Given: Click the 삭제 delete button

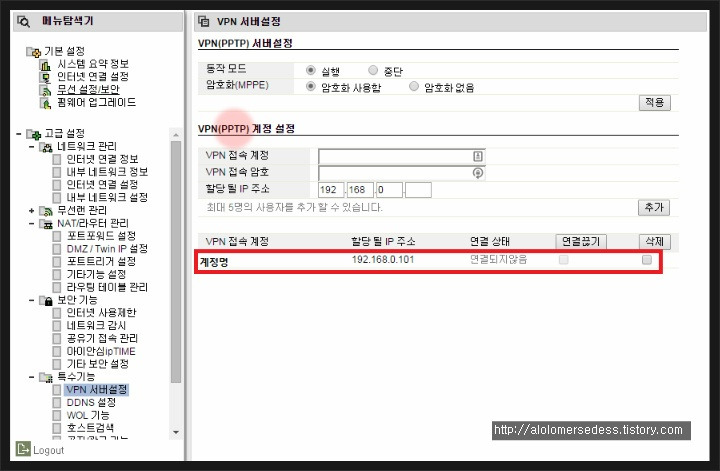Looking at the screenshot, I should 654,241.
